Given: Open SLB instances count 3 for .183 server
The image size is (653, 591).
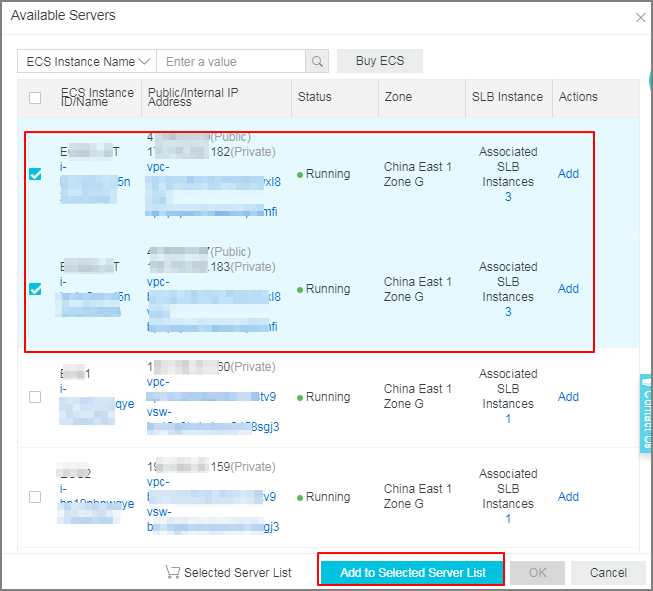Looking at the screenshot, I should (x=508, y=312).
